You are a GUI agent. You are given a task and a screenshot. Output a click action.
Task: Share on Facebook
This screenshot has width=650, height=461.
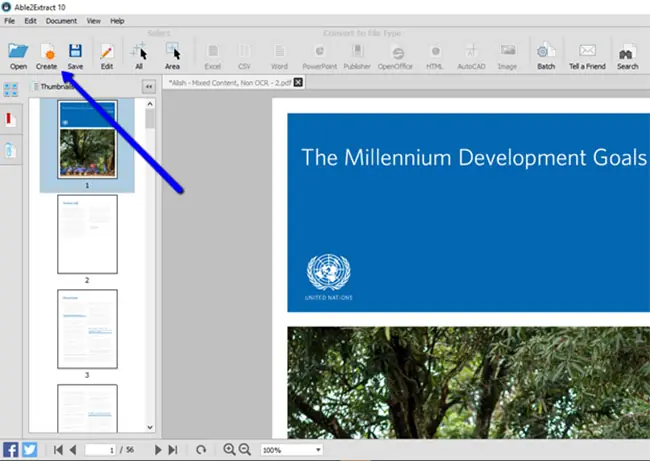[10, 450]
